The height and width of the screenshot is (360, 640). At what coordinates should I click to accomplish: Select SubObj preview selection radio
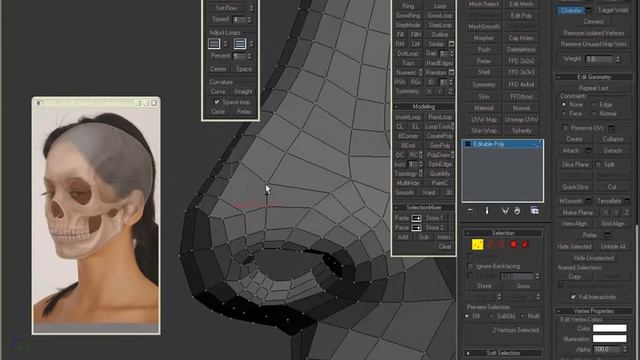click(491, 316)
